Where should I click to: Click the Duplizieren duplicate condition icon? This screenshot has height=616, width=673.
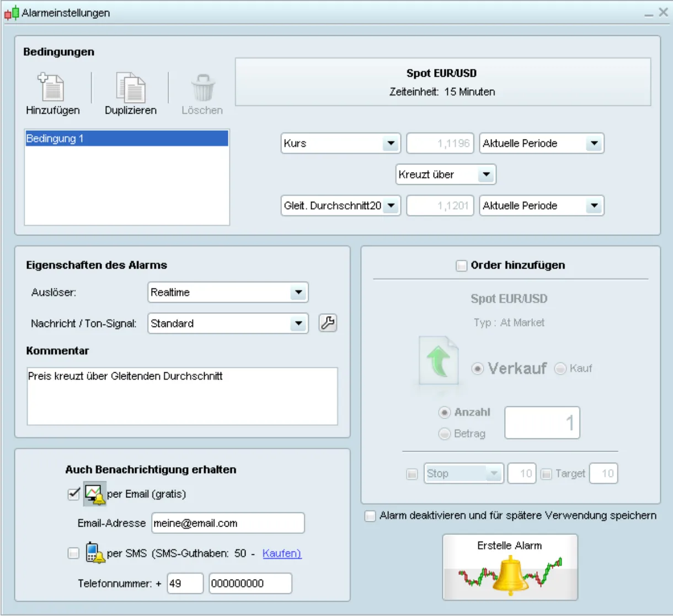coord(131,87)
